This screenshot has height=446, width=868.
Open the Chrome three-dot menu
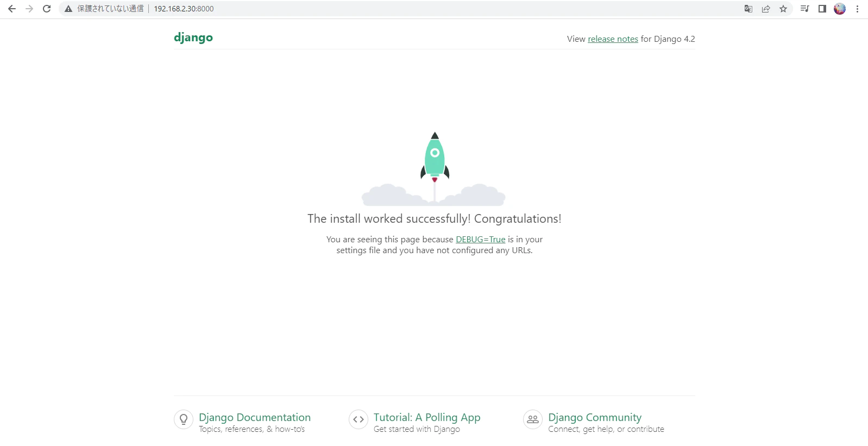(x=857, y=9)
